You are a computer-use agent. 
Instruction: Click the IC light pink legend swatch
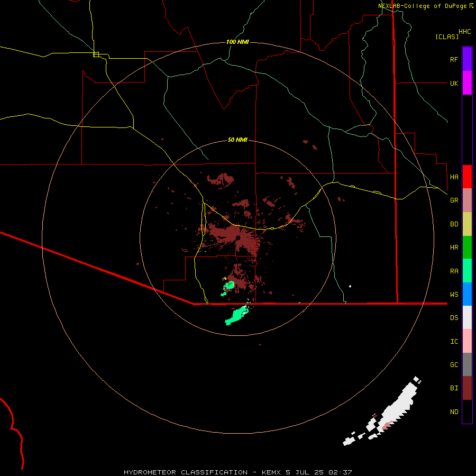tap(467, 341)
